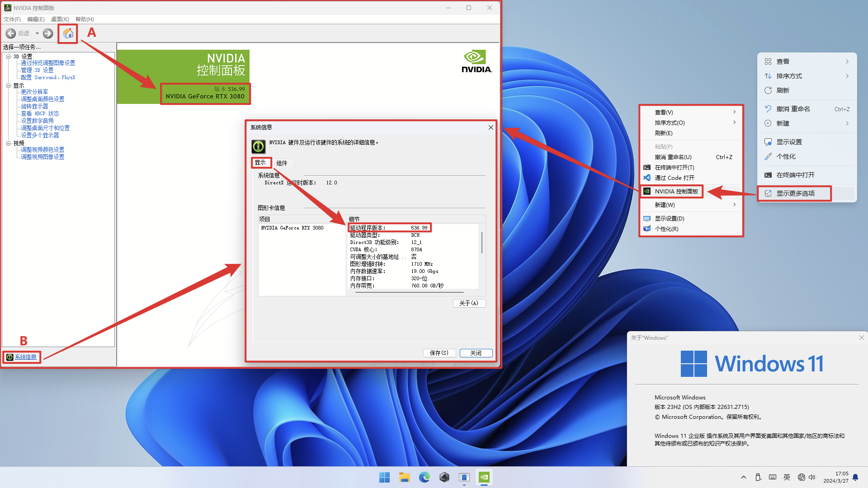Close the 关于 Windows dialog
This screenshot has width=868, height=488.
tap(861, 338)
